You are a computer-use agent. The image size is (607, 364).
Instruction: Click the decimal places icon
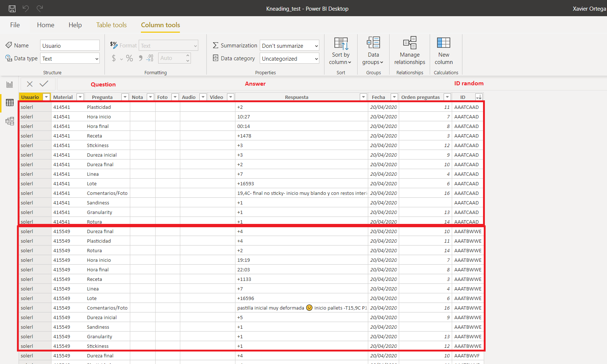[150, 58]
